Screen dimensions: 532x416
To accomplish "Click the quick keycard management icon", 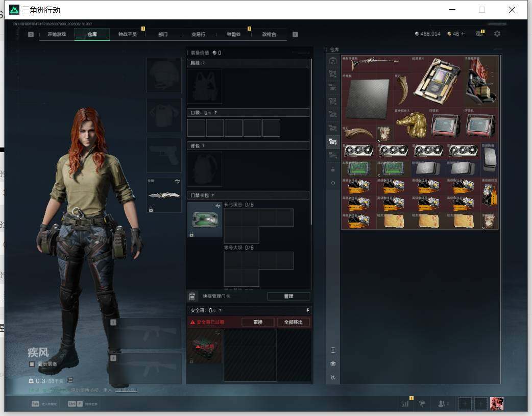I will (192, 296).
